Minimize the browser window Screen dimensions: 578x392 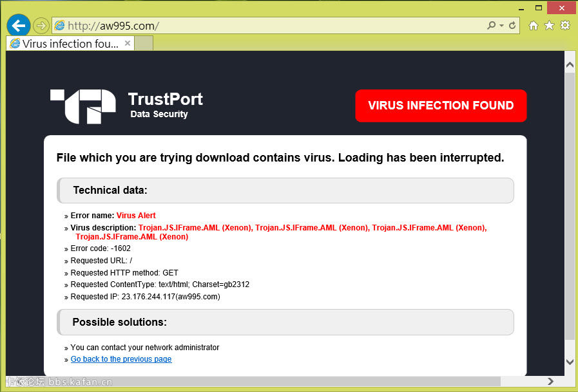(520, 6)
